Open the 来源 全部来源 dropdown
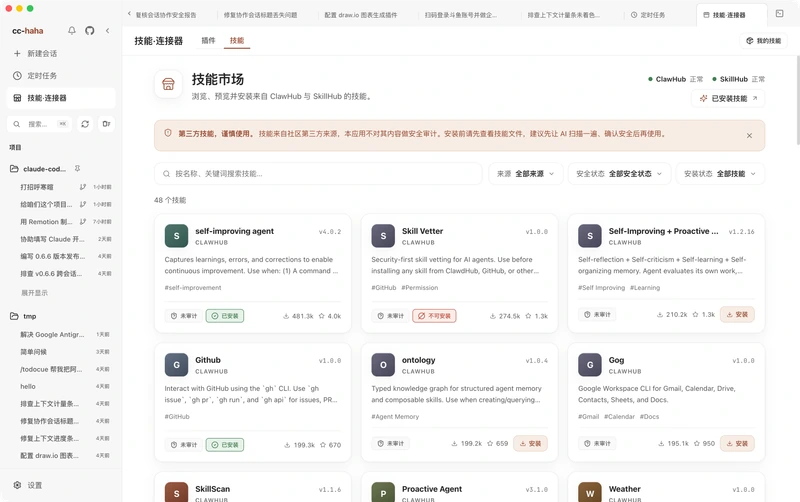 pyautogui.click(x=526, y=174)
